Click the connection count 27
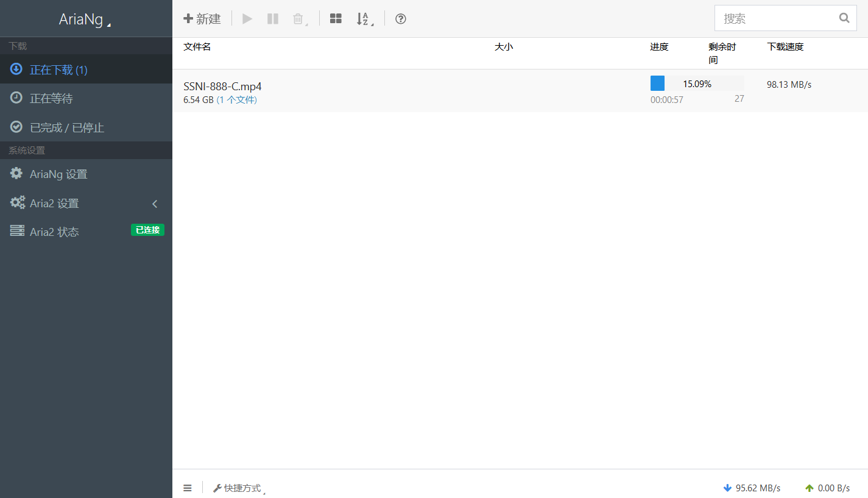 pos(739,99)
